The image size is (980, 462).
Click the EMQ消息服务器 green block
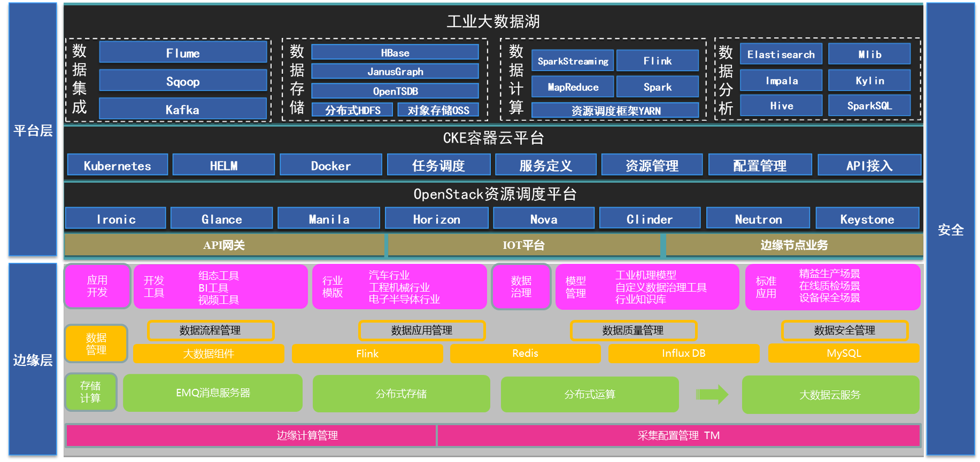click(x=213, y=393)
